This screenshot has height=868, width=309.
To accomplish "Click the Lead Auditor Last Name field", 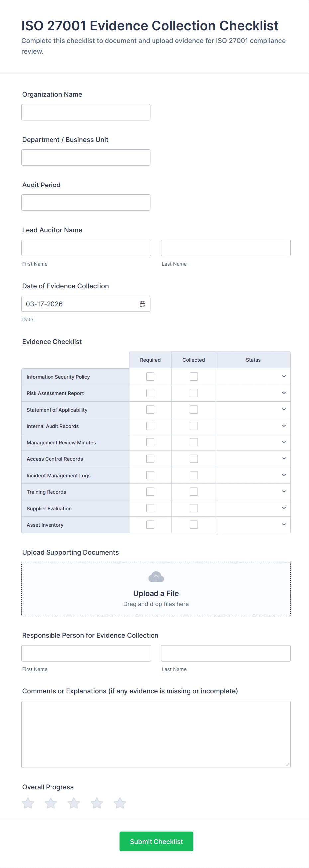I will (226, 248).
